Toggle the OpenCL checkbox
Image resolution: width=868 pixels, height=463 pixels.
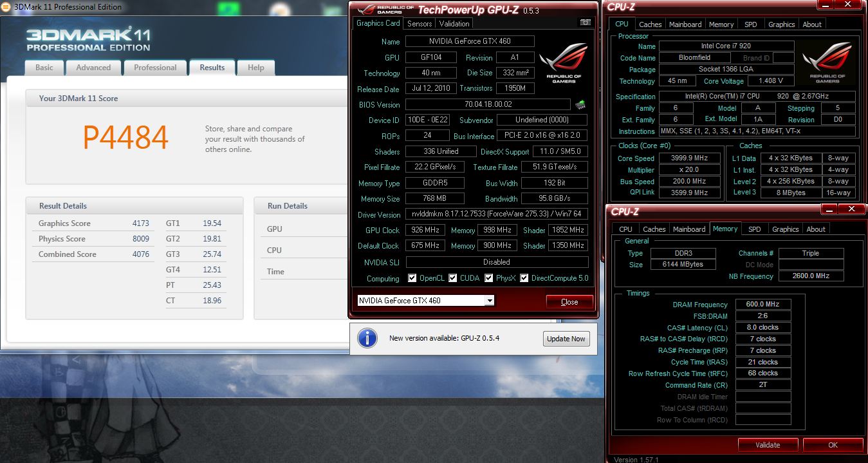[x=412, y=278]
